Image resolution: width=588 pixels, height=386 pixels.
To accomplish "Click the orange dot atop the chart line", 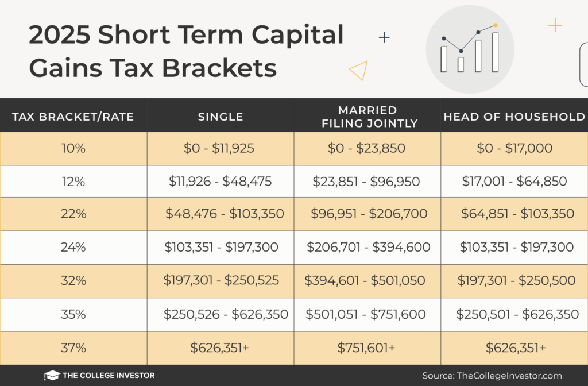I will pyautogui.click(x=495, y=25).
